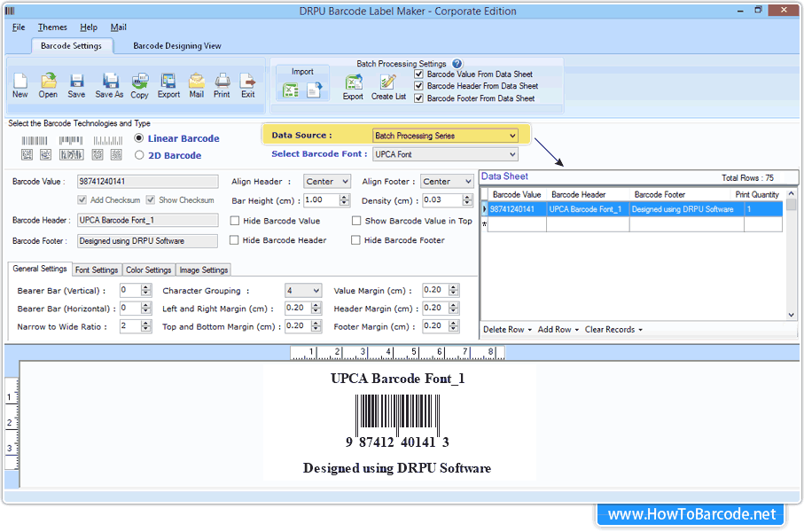This screenshot has height=532, width=804.
Task: Enable Hide Barcode Footer checkbox
Action: pyautogui.click(x=355, y=240)
